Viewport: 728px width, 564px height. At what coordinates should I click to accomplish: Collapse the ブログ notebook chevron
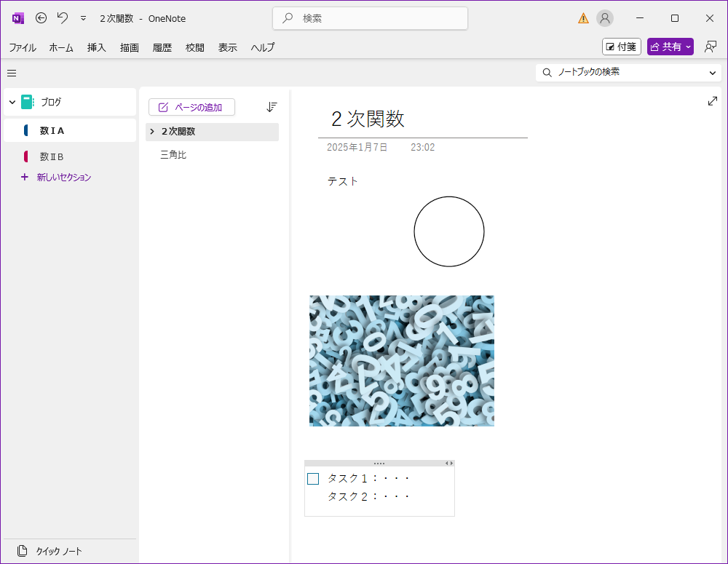click(12, 103)
